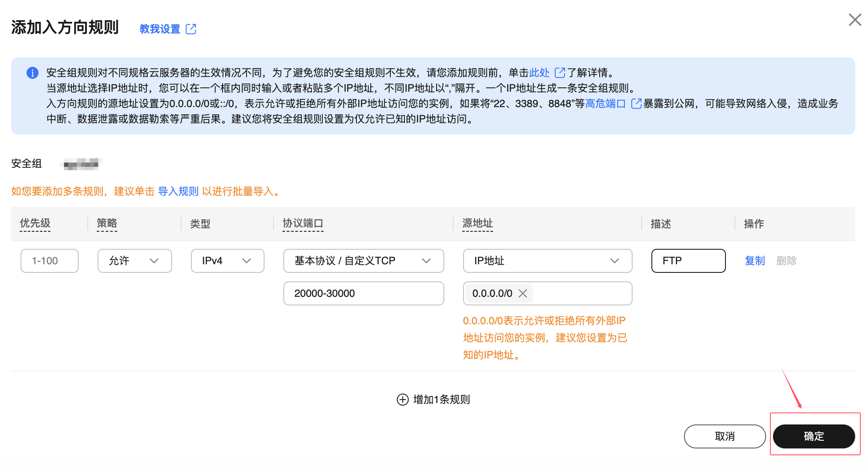
Task: Click the port range field 20000-30000
Action: tap(364, 293)
